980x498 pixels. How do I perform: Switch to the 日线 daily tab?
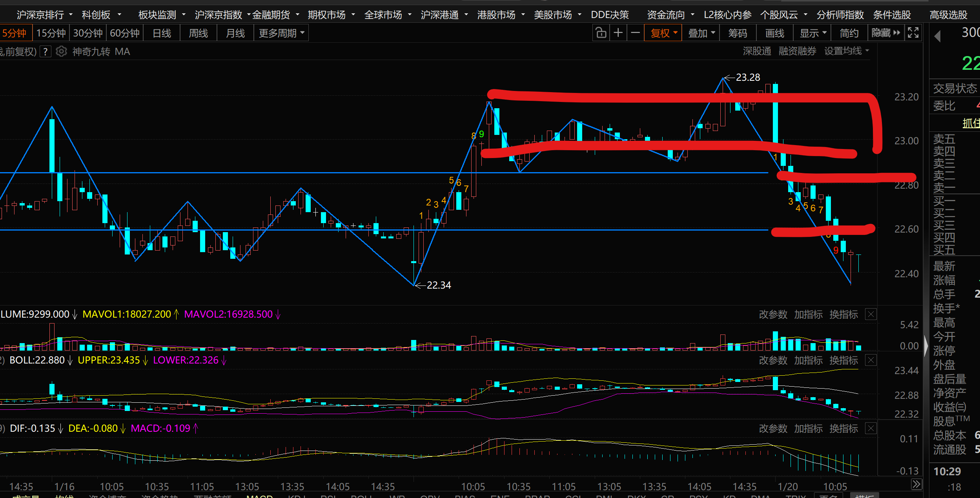click(162, 33)
